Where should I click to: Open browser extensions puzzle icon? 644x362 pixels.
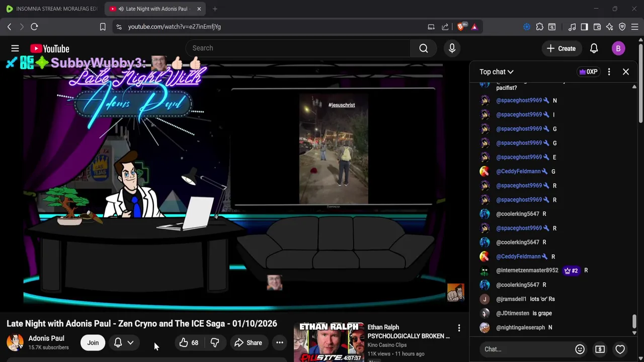pyautogui.click(x=539, y=27)
